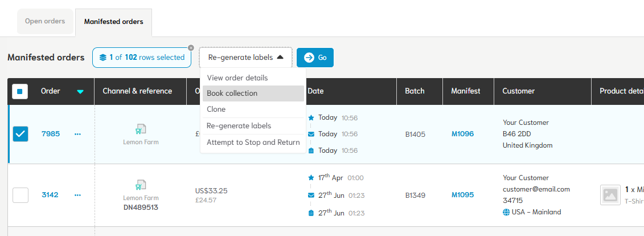The image size is (644, 236).
Task: Click the envelope date icon for order 7985
Action: click(311, 134)
